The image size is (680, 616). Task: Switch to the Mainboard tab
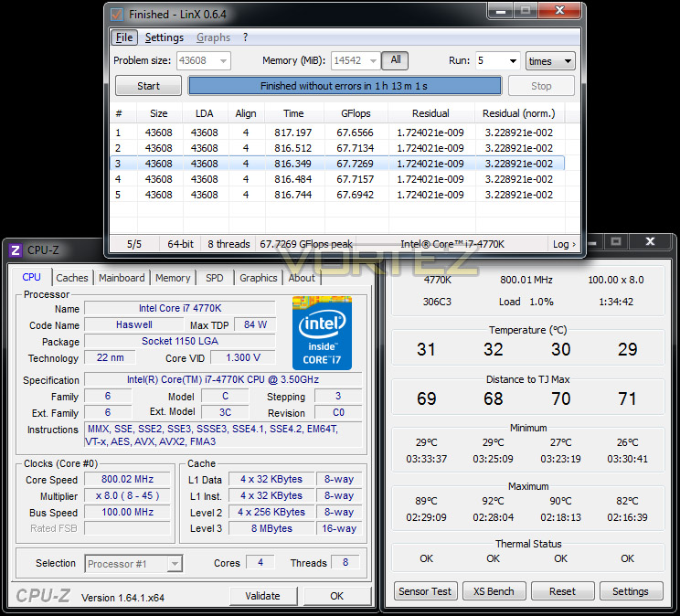(x=122, y=278)
